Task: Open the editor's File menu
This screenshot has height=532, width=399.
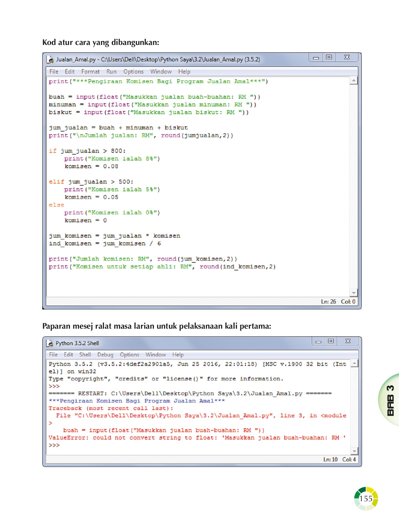Action: click(x=54, y=72)
